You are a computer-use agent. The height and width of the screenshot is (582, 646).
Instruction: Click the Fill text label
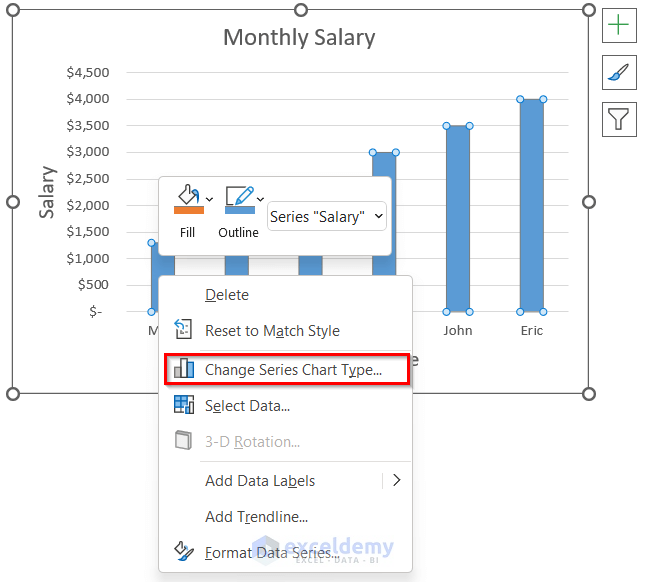click(187, 233)
